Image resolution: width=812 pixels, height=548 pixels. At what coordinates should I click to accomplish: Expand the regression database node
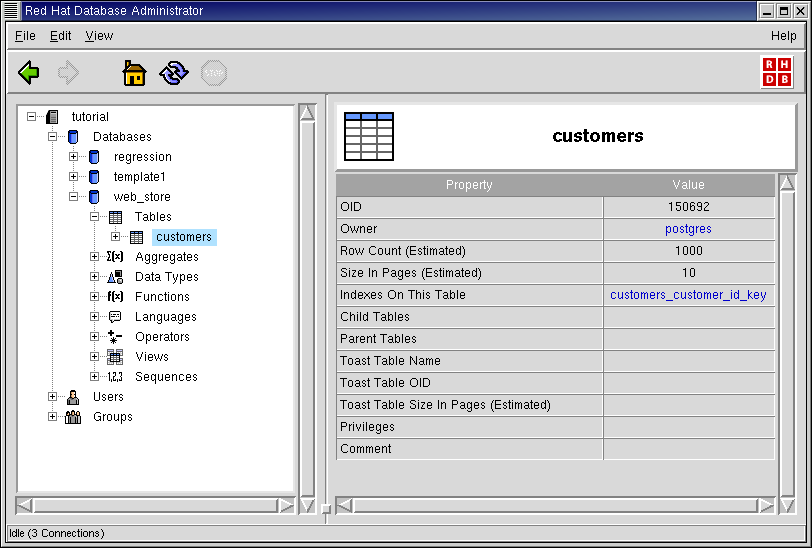pos(74,156)
